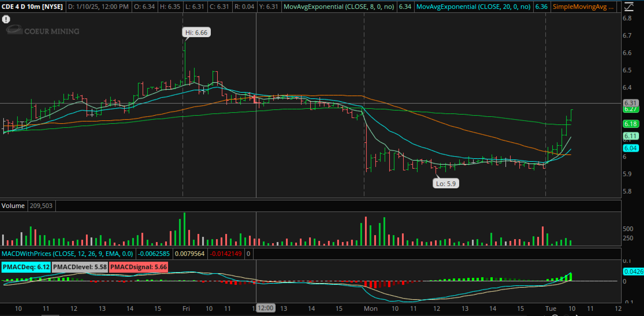This screenshot has width=644, height=316.
Task: Click the Volume panel label
Action: coord(13,206)
